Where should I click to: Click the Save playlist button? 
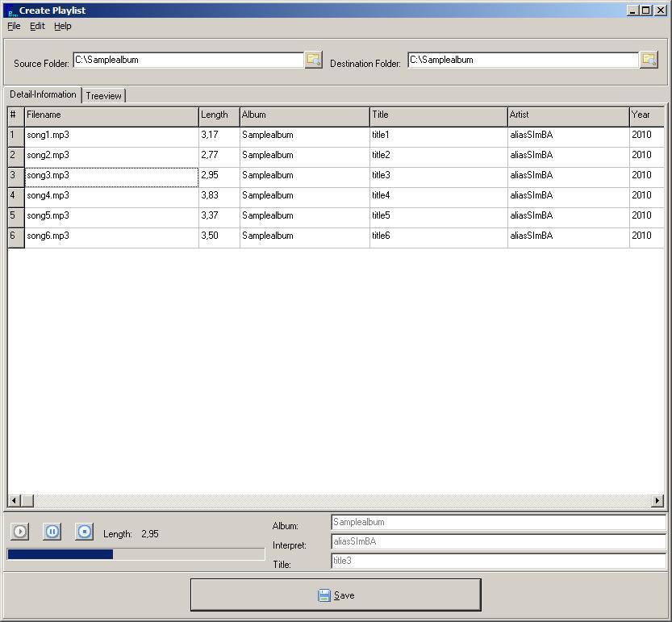pos(336,595)
